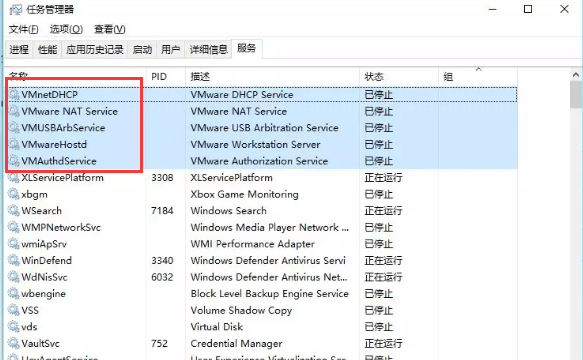This screenshot has height=360, width=583.
Task: Open the 查看(V) menu
Action: [110, 29]
